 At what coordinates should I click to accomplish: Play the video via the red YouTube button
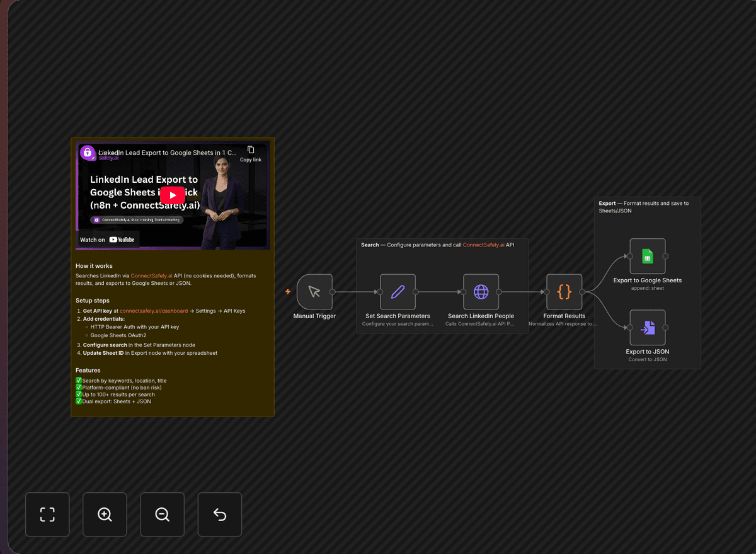coord(172,195)
